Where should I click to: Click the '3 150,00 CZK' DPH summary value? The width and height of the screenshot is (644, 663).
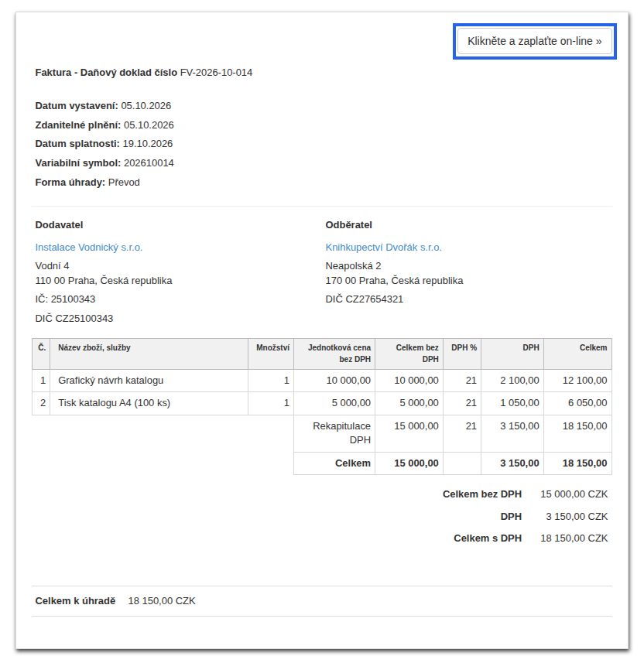coord(577,517)
